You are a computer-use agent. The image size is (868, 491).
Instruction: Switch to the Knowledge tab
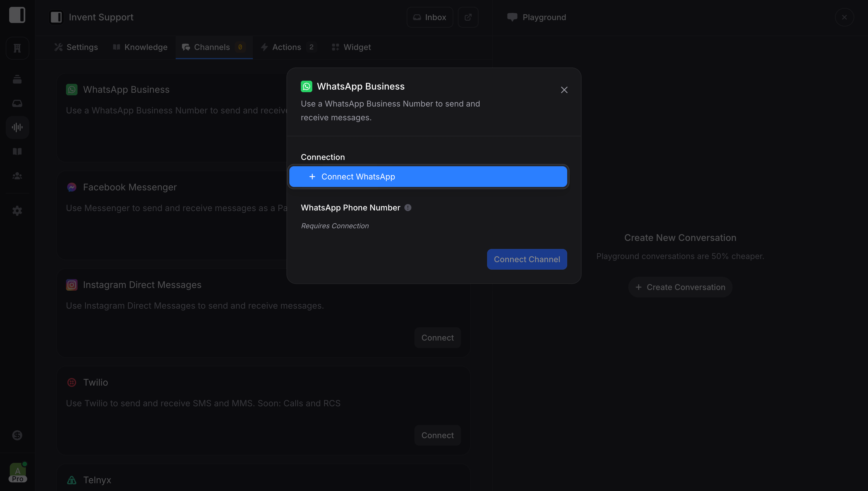(146, 47)
